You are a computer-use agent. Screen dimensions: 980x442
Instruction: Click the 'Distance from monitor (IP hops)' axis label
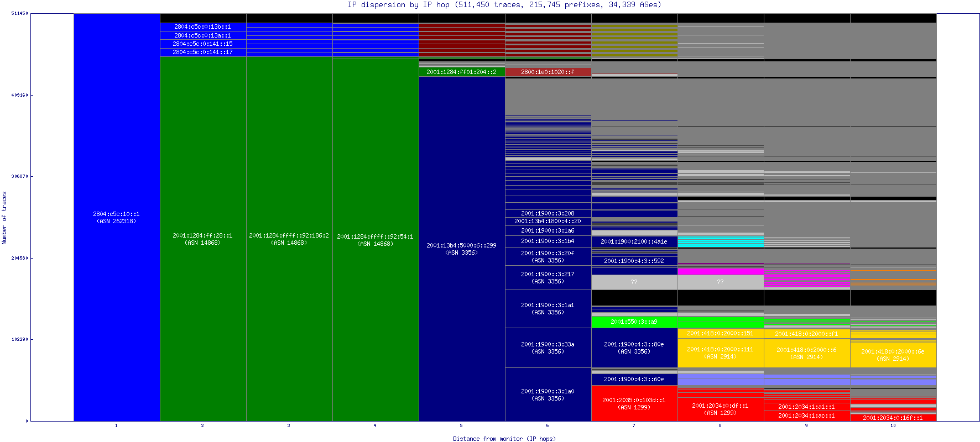pyautogui.click(x=504, y=439)
